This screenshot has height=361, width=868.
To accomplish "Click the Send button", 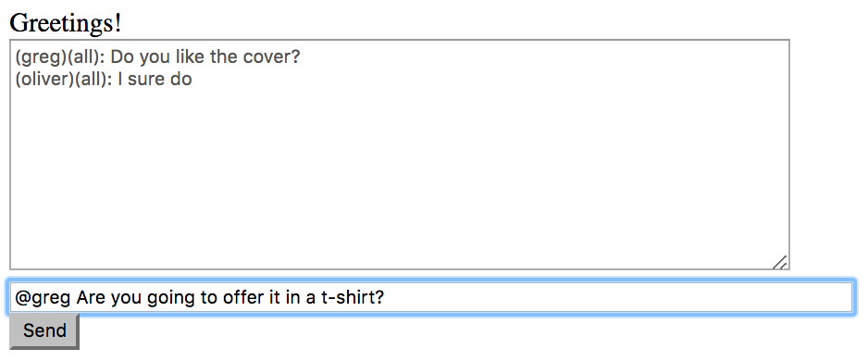I will click(44, 331).
